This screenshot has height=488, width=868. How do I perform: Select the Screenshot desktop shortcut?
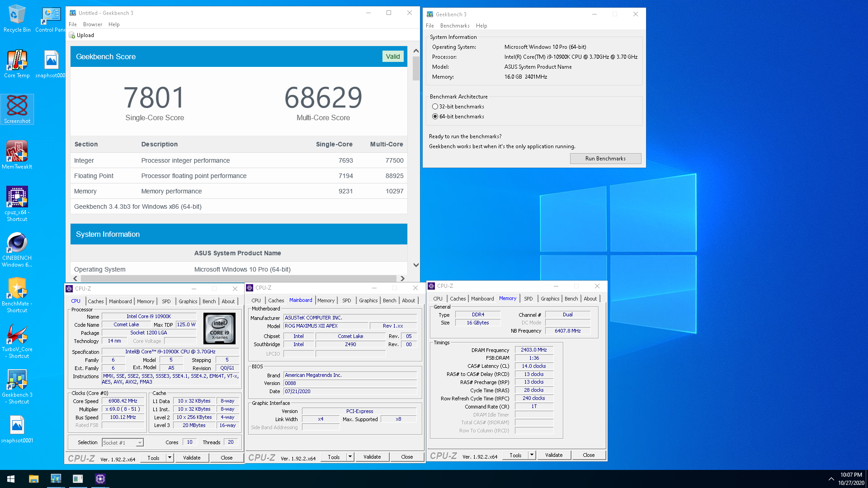tap(17, 109)
